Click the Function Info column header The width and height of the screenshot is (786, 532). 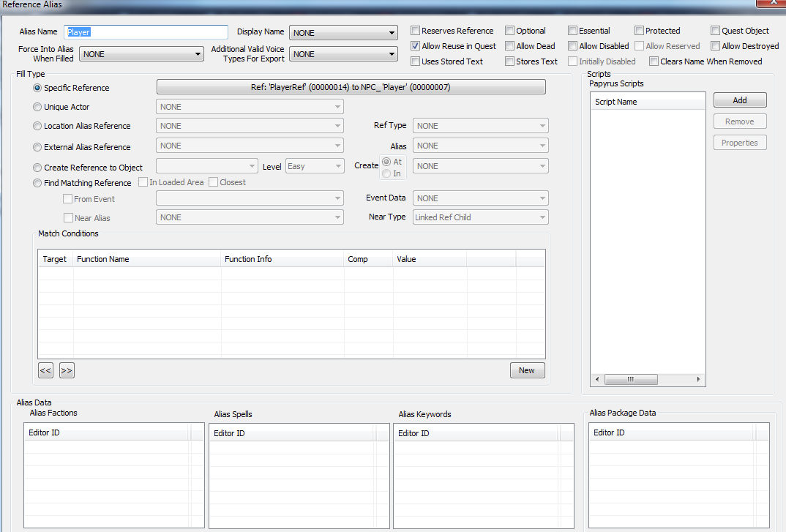[282, 259]
